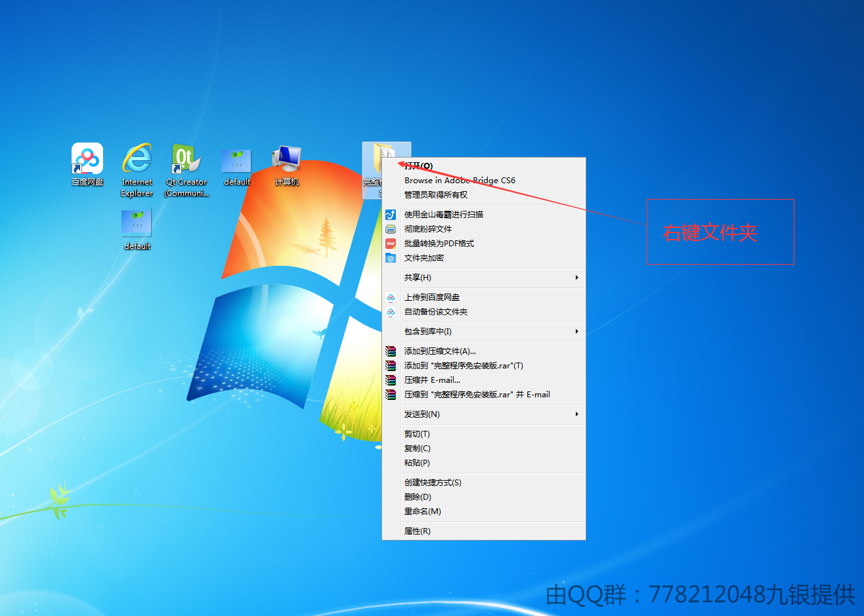
Task: Click the shredder icon beside 彻底粉碎文件
Action: tap(391, 229)
